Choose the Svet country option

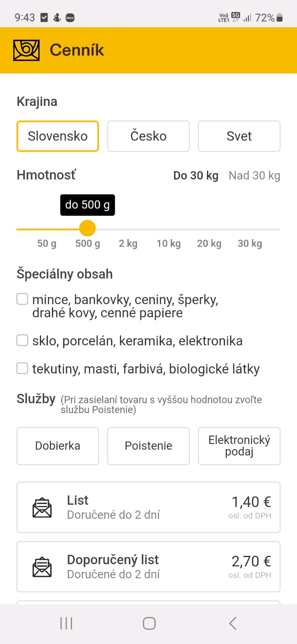pos(239,136)
